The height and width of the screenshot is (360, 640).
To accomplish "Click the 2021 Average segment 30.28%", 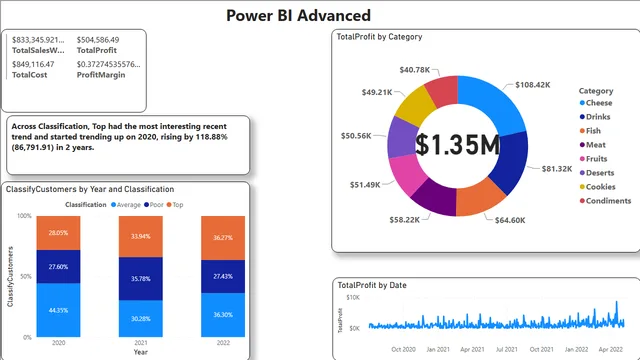I will (x=141, y=319).
